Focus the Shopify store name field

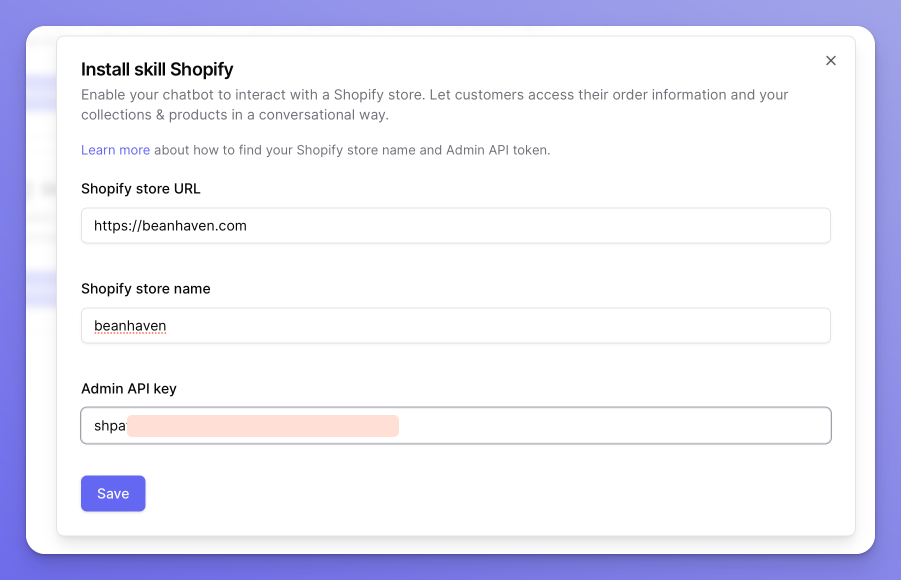[x=455, y=326]
